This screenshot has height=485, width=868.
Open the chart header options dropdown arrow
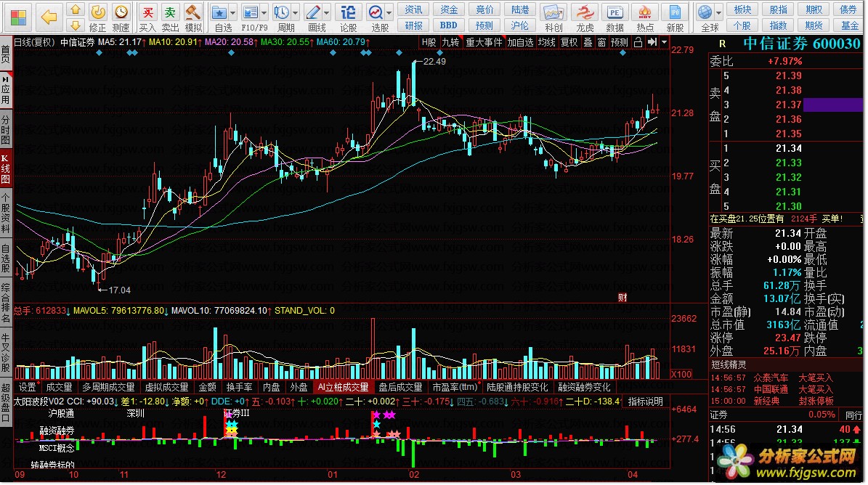665,42
